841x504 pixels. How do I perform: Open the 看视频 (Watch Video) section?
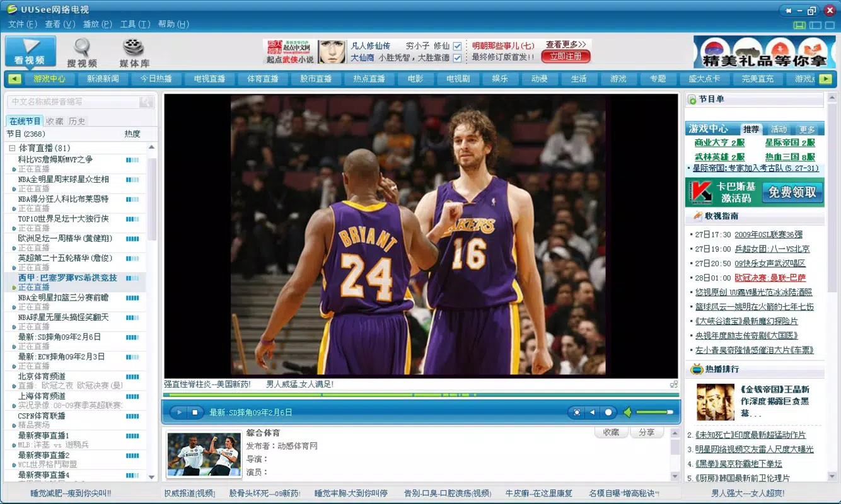point(31,52)
